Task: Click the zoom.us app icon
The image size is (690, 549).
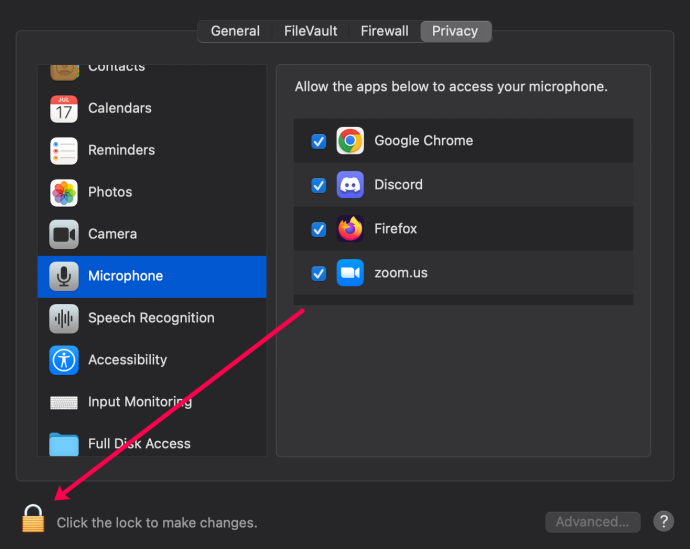Action: click(x=350, y=273)
